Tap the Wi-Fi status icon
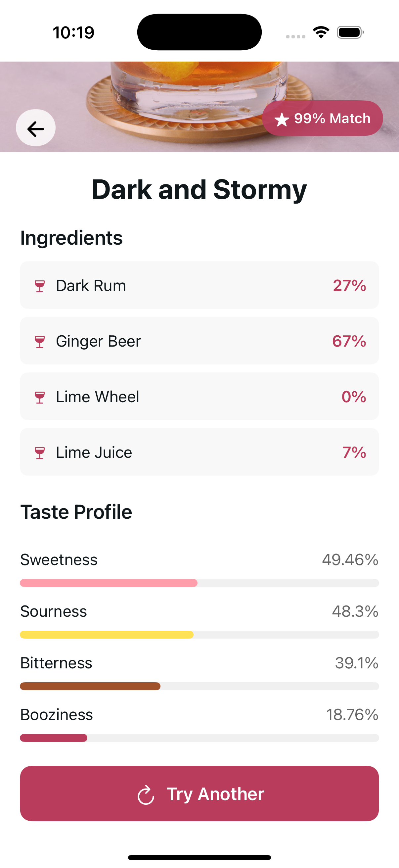 (x=321, y=32)
